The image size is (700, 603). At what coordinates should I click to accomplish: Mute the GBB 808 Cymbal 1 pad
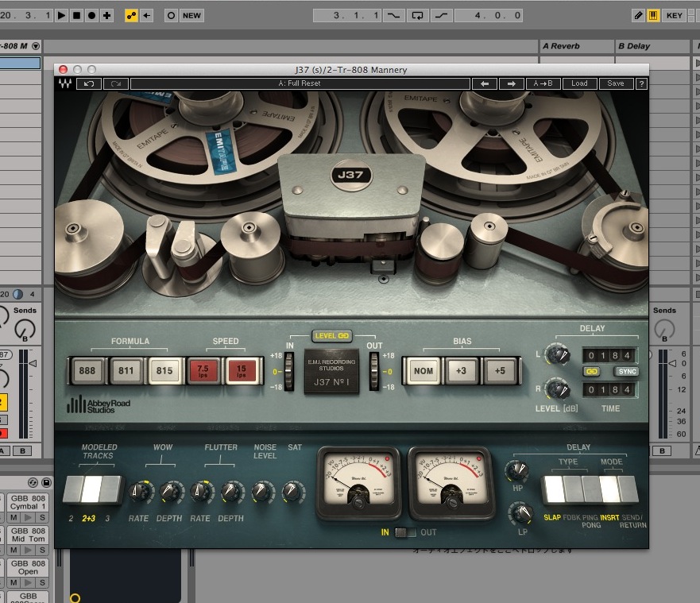tap(14, 517)
